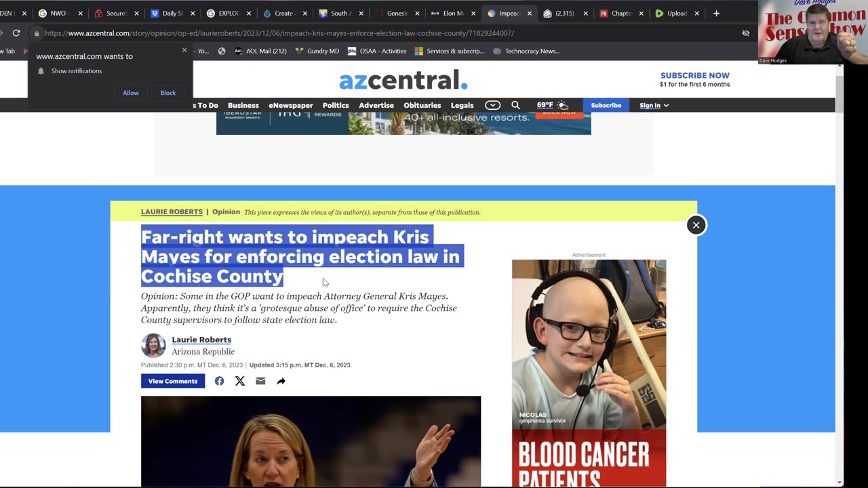Switch to the Elon M browser tab
The image size is (868, 488).
point(453,13)
